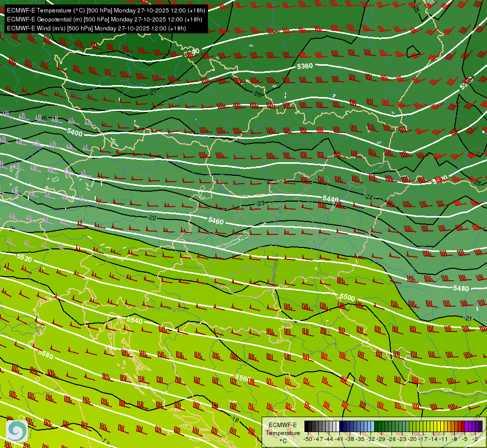
Task: Click the -22 isotherm label on the map
Action: click(x=152, y=218)
